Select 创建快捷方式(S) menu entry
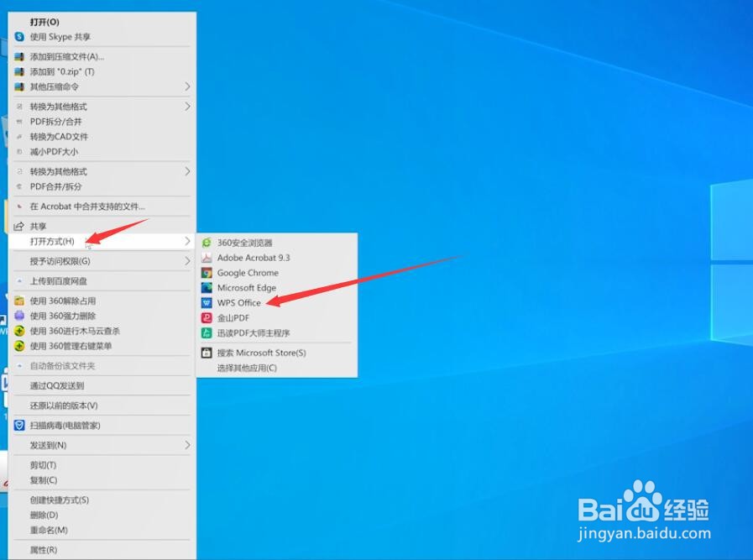Viewport: 753px width, 560px height. (102, 500)
